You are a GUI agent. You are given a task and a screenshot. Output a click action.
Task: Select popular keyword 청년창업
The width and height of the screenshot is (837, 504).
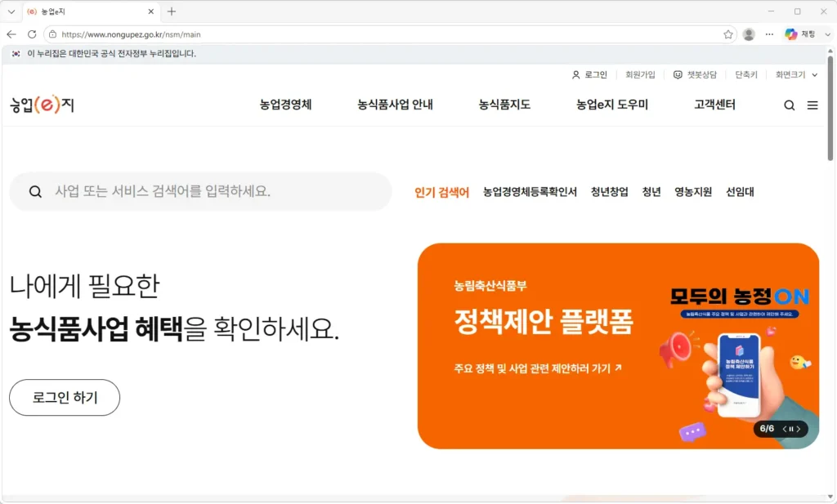609,191
